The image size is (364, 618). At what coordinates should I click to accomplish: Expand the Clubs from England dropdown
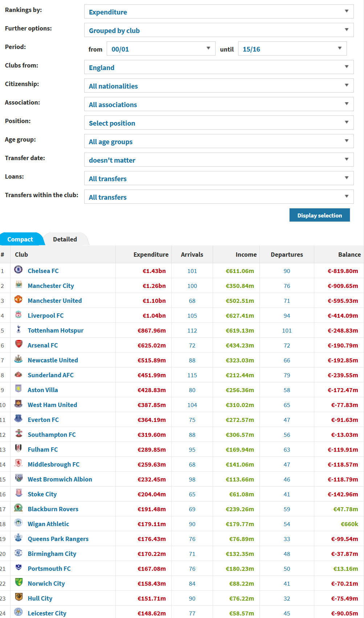tap(219, 67)
